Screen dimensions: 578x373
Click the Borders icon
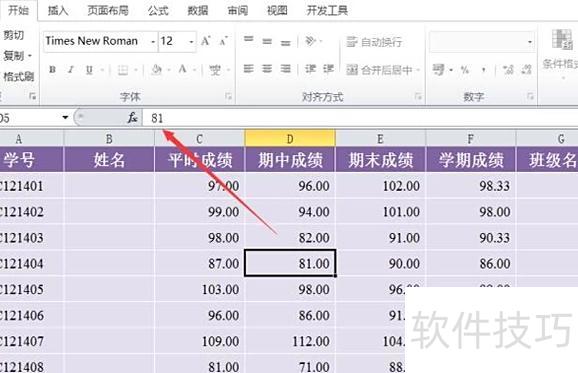click(x=123, y=70)
